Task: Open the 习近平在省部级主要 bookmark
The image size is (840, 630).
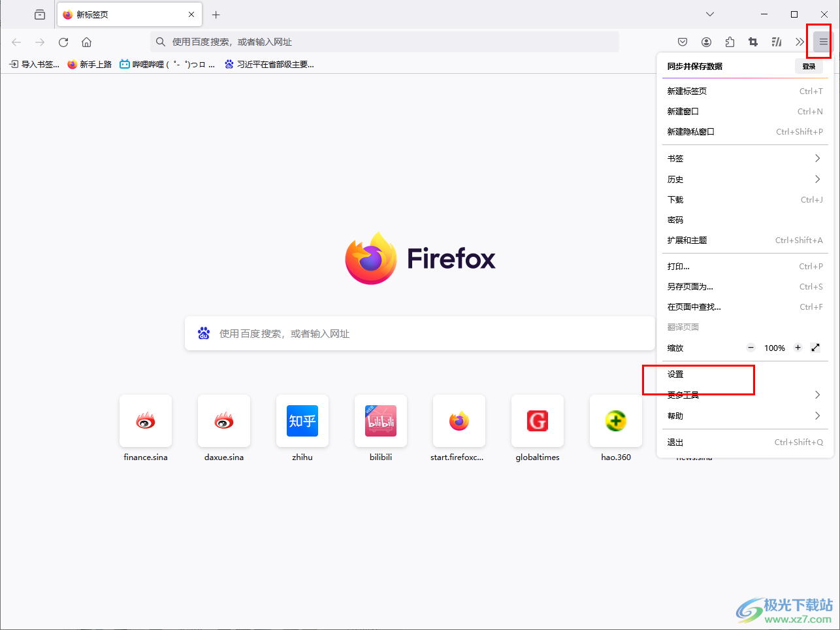Action: [x=269, y=64]
